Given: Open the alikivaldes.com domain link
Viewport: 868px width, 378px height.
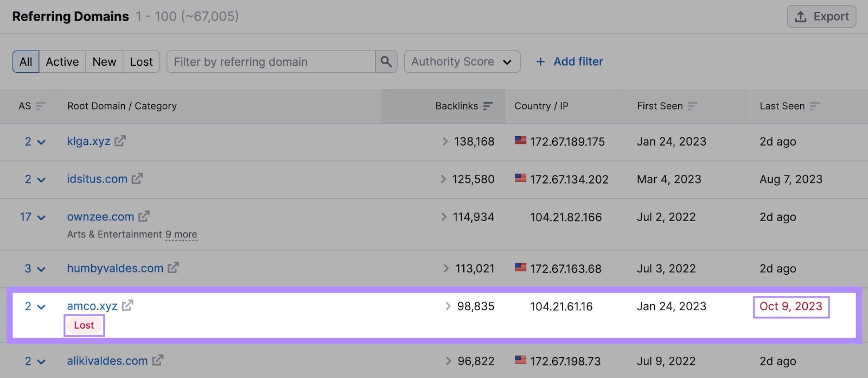Looking at the screenshot, I should [107, 361].
